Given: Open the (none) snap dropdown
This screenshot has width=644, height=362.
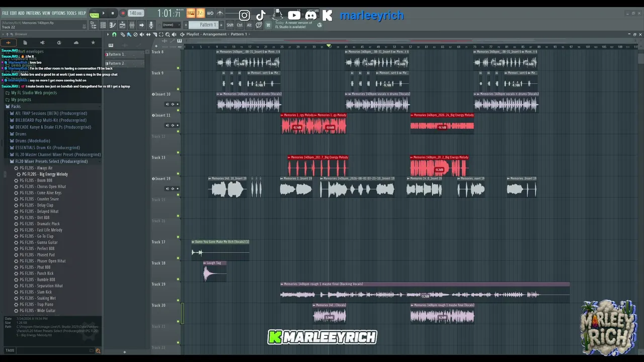Looking at the screenshot, I should [x=171, y=25].
